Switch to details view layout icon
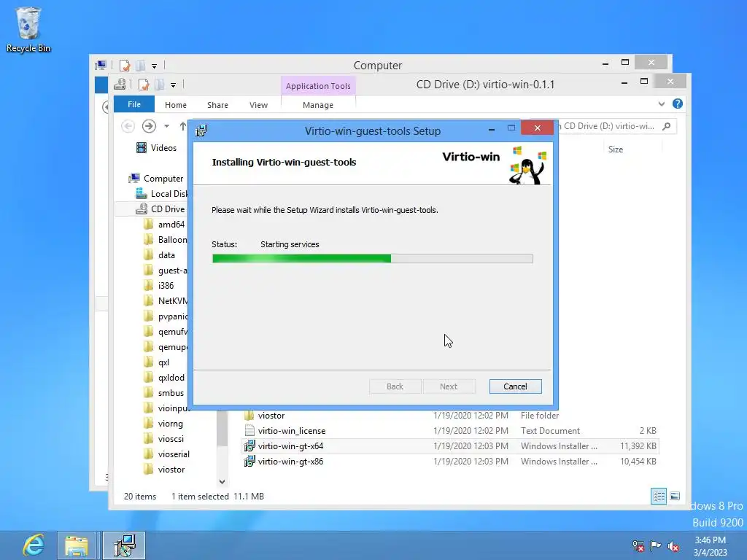The image size is (747, 560). pos(659,496)
